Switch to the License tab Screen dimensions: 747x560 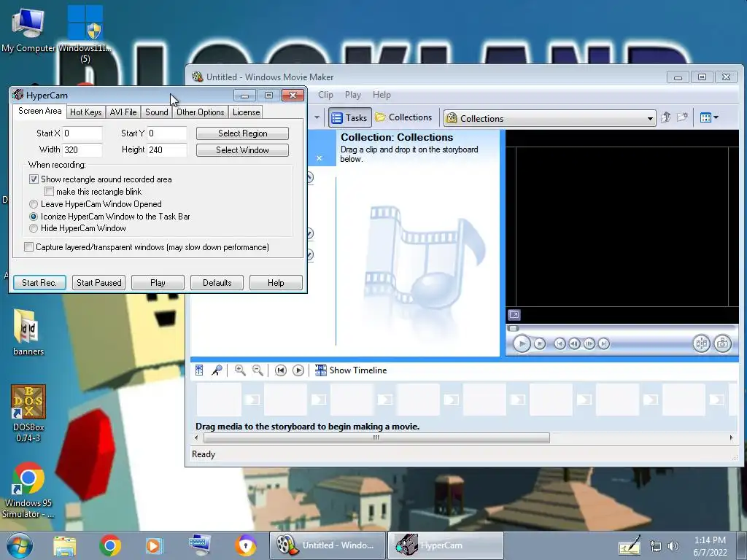(x=246, y=112)
